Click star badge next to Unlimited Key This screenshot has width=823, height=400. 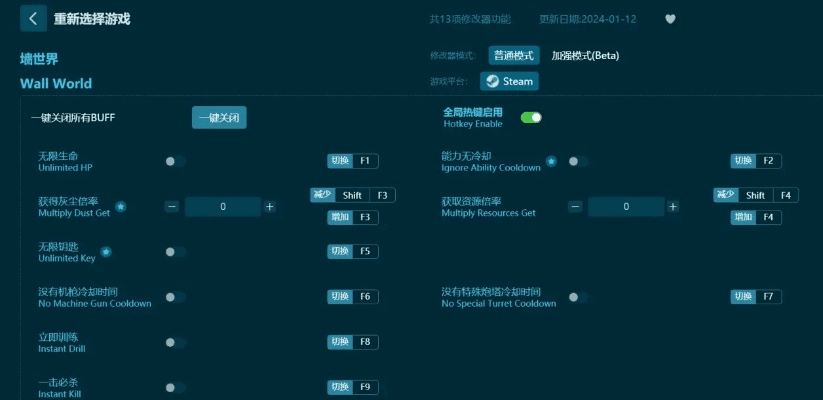click(x=105, y=252)
